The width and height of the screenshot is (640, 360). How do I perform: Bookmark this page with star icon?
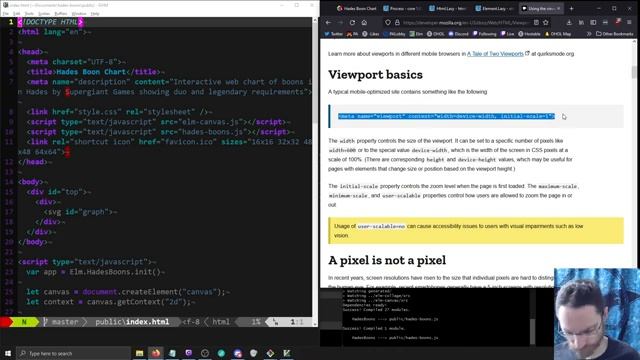click(x=546, y=22)
